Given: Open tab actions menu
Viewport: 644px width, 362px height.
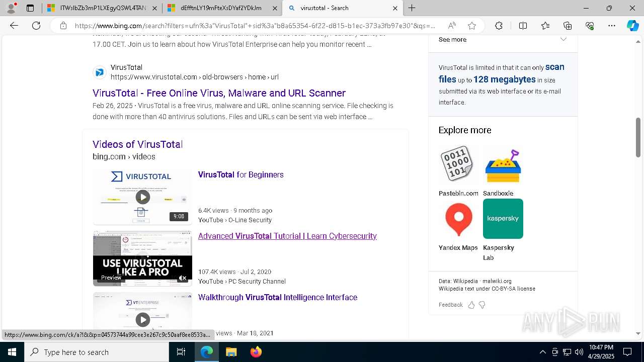Looking at the screenshot, I should 30,8.
